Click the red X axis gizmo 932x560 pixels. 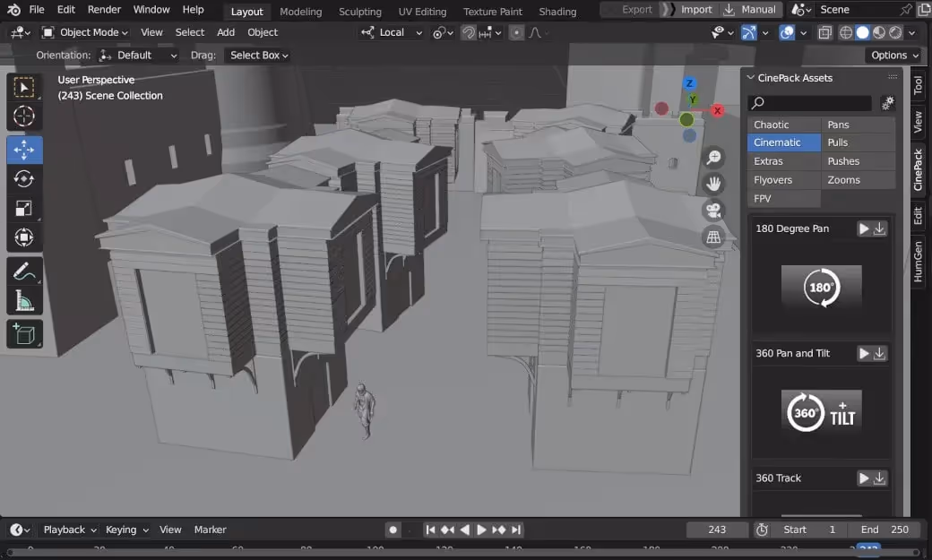click(x=718, y=110)
